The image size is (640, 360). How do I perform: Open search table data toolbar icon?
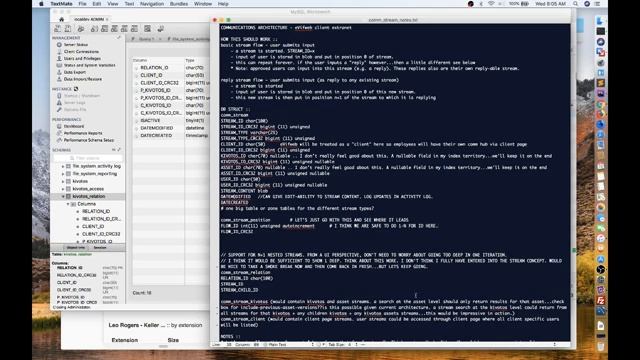coord(147,29)
